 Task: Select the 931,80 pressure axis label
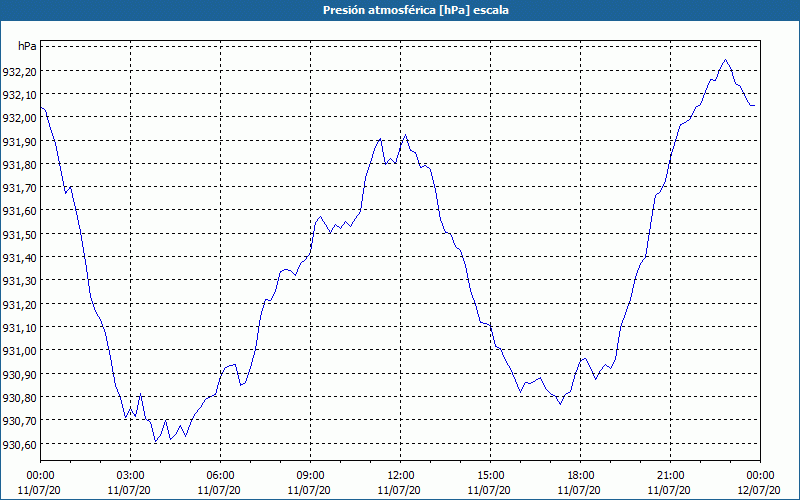[x=20, y=165]
